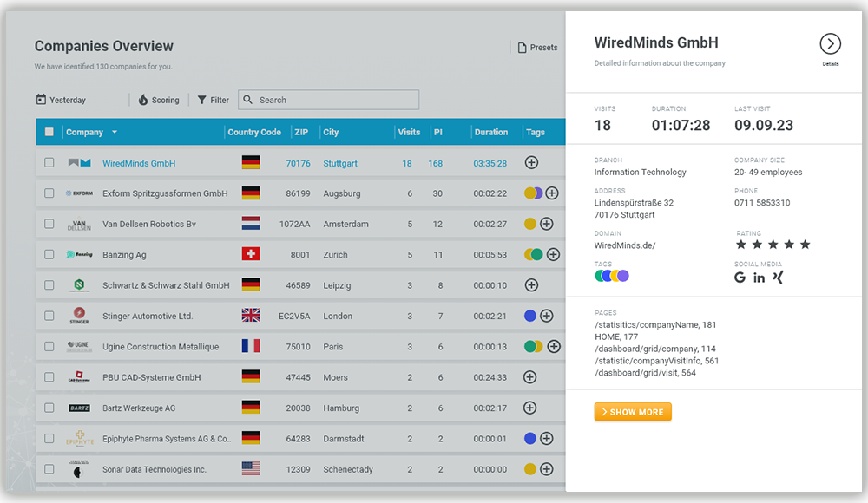This screenshot has height=503, width=868.
Task: Add a tag to Epiphyte Pharma Systems row
Action: point(546,438)
